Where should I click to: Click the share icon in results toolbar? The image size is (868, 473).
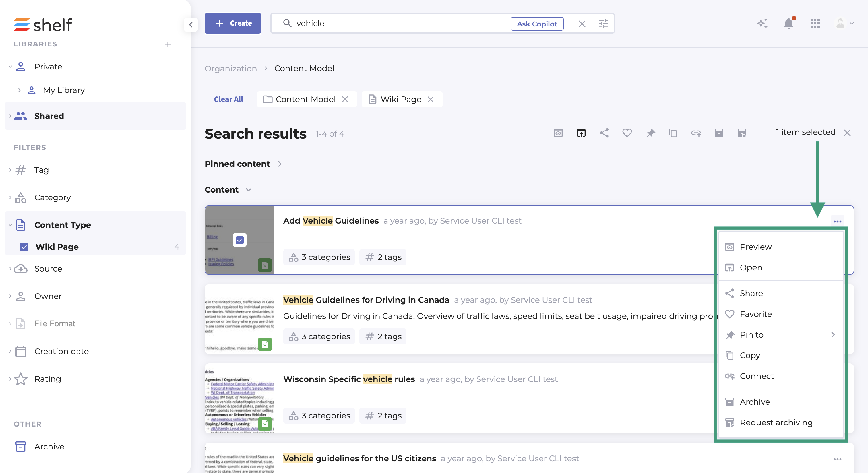coord(604,133)
